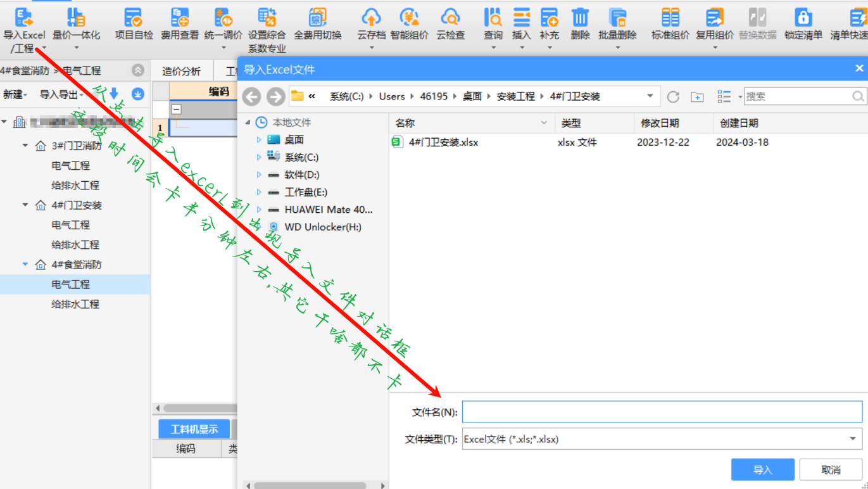Image resolution: width=868 pixels, height=489 pixels.
Task: Open the 云检查 tool
Action: (450, 24)
